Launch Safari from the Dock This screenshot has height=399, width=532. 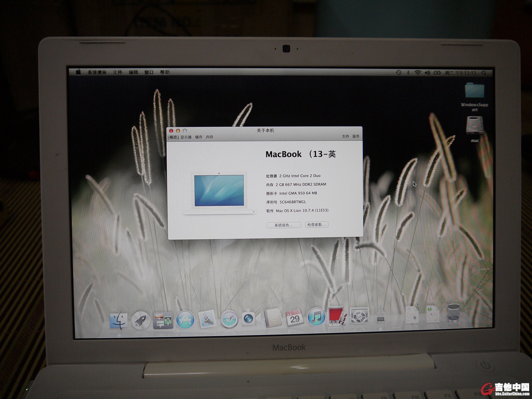[229, 320]
